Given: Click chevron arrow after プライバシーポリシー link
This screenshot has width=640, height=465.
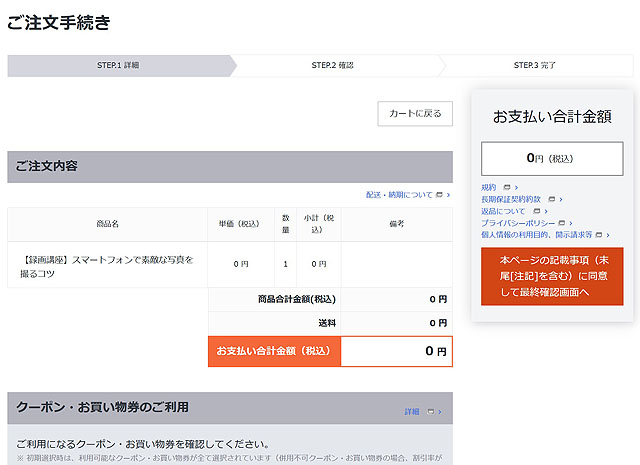Looking at the screenshot, I should (570, 223).
